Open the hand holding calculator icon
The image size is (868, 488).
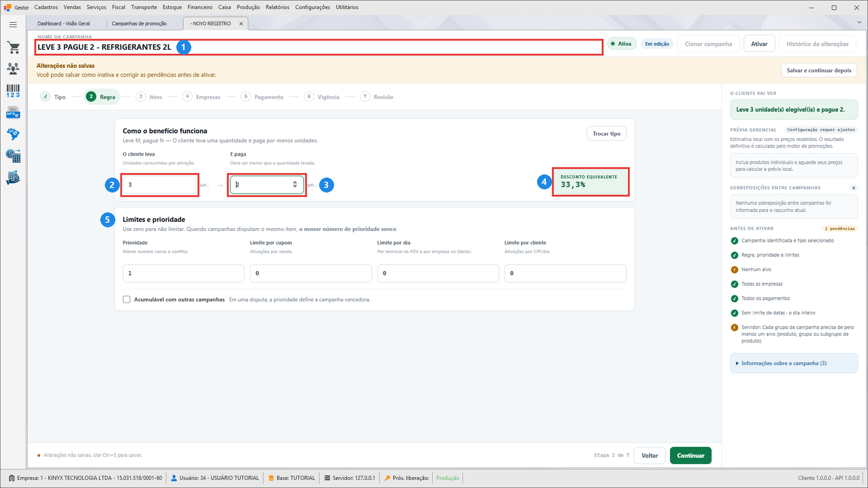tap(14, 177)
